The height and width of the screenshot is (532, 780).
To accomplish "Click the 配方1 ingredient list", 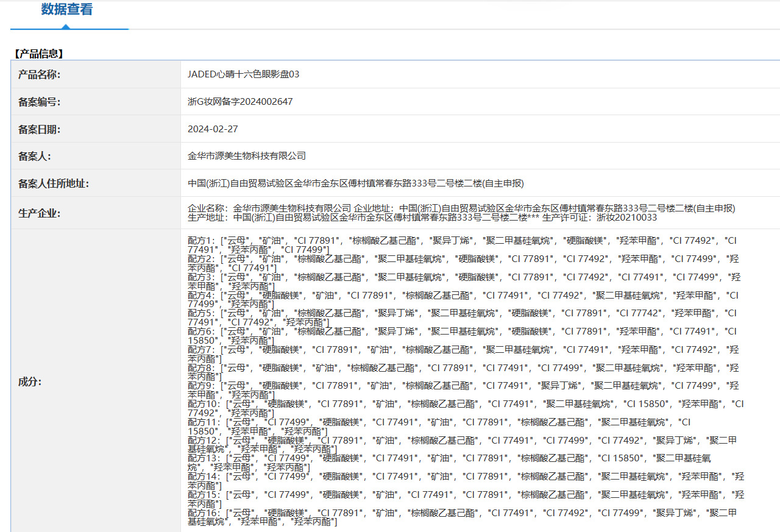I will tap(463, 245).
